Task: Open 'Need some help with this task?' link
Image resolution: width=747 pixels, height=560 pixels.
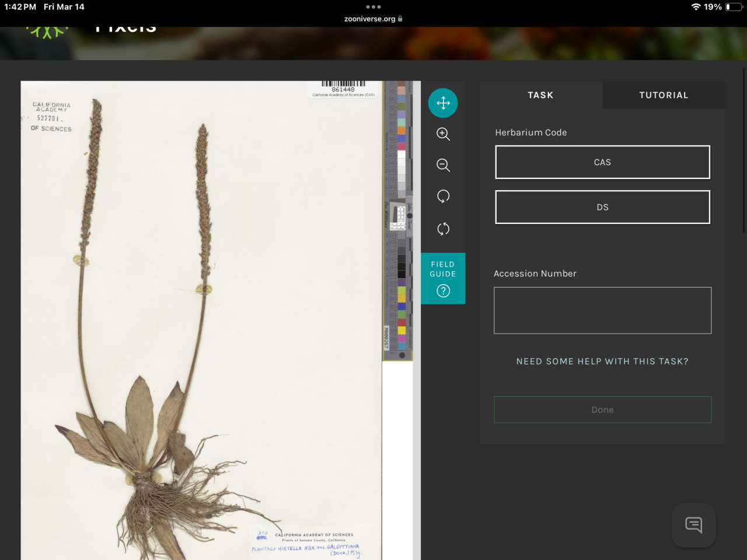Action: tap(602, 362)
